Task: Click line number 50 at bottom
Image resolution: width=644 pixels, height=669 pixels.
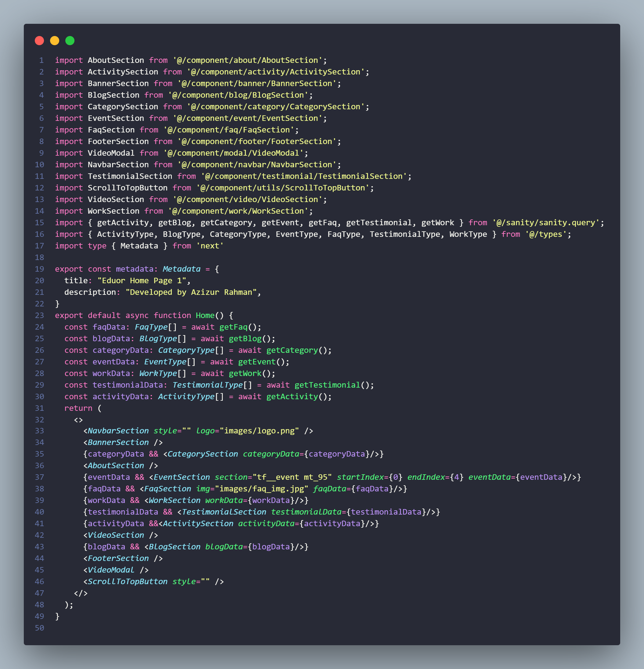Action: 40,628
